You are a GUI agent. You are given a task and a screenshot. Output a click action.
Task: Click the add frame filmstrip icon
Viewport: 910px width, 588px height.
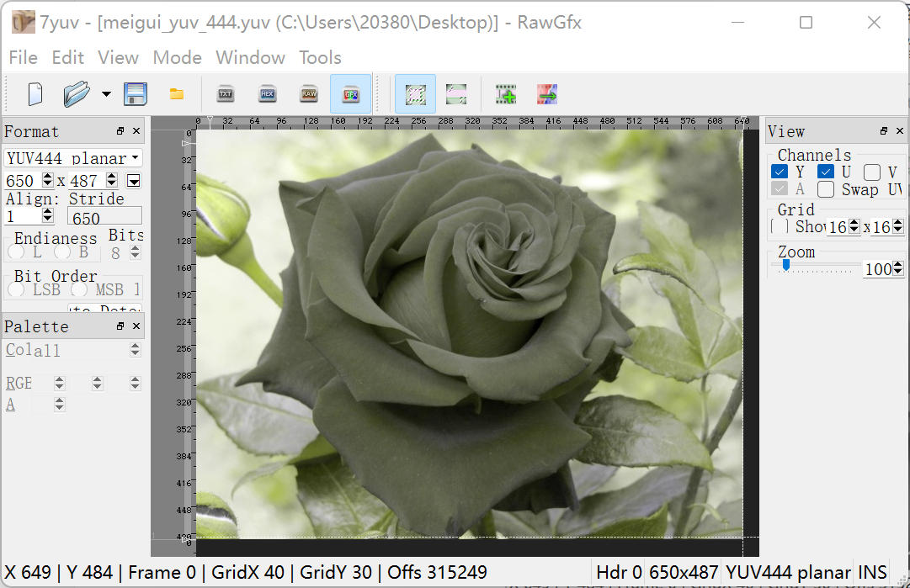click(505, 94)
